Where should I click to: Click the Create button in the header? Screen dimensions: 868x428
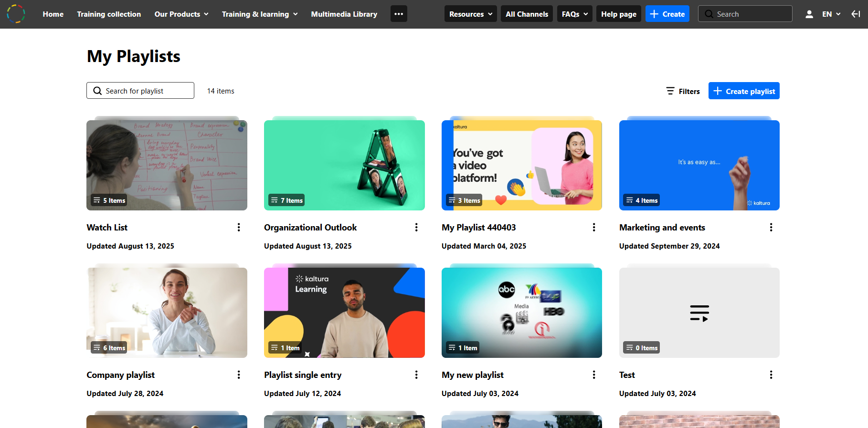pos(667,14)
